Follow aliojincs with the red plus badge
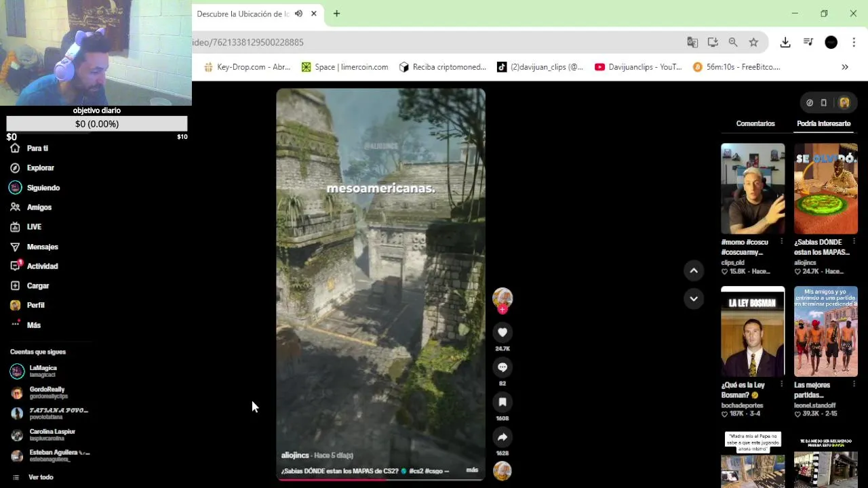Screen dimensions: 868x488 [x=502, y=310]
